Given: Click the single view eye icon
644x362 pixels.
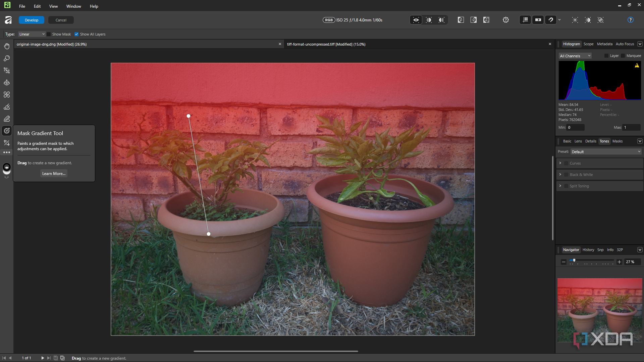Looking at the screenshot, I should (x=416, y=20).
